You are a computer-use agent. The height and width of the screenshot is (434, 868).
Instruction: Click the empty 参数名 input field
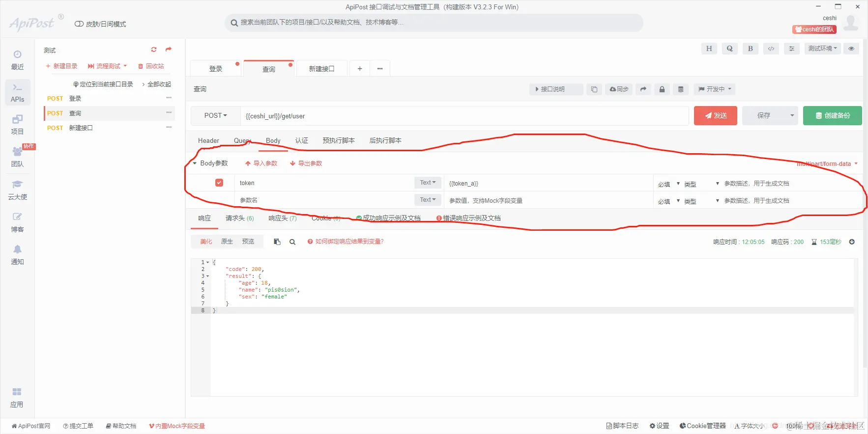324,200
